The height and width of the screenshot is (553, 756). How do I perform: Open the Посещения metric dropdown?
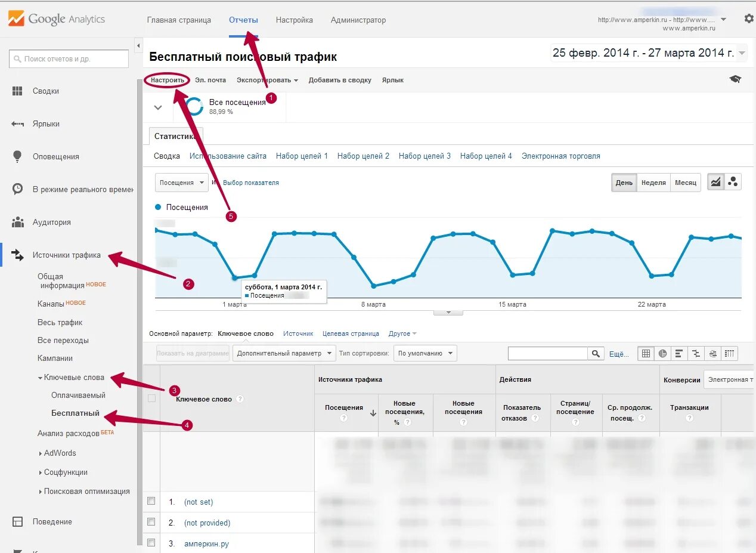click(x=181, y=183)
